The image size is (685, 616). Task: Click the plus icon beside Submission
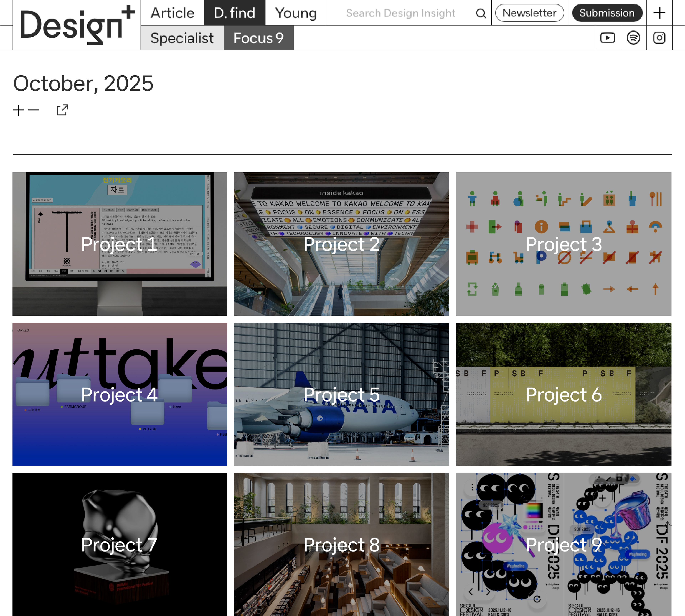[659, 13]
